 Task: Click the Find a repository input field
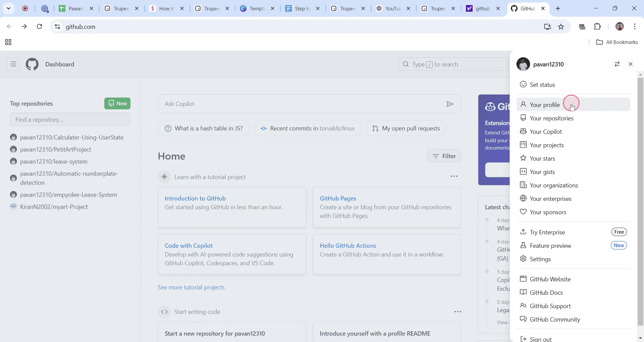(70, 119)
